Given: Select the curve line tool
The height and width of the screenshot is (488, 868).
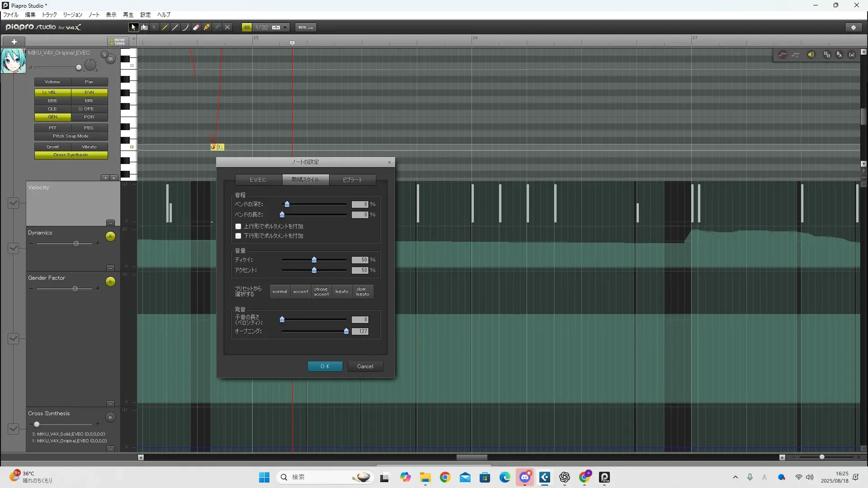Looking at the screenshot, I should (186, 28).
